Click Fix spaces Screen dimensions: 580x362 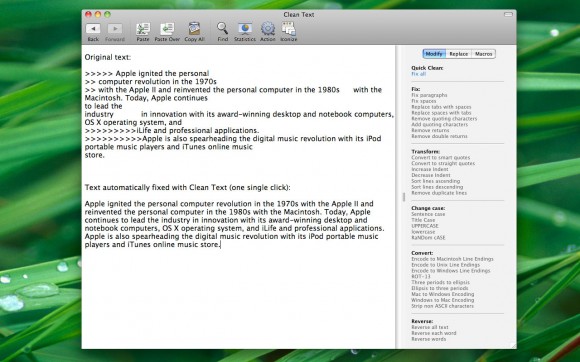coord(424,101)
